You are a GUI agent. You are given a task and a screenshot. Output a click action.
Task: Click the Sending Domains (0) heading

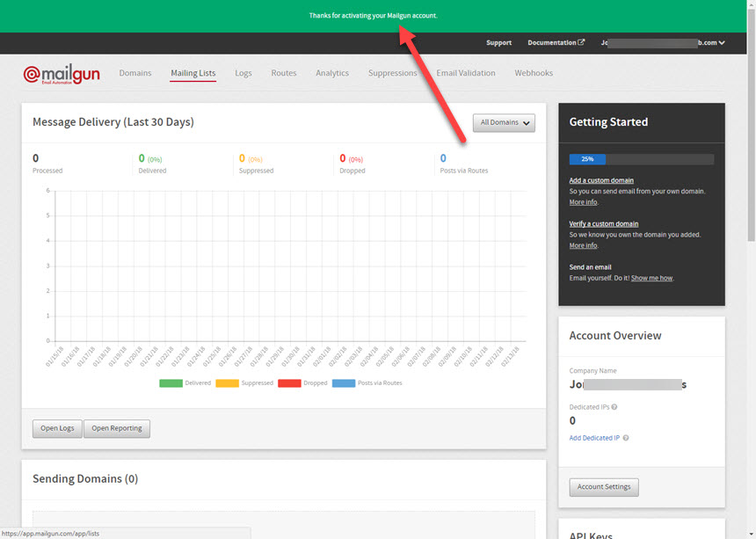pyautogui.click(x=85, y=478)
